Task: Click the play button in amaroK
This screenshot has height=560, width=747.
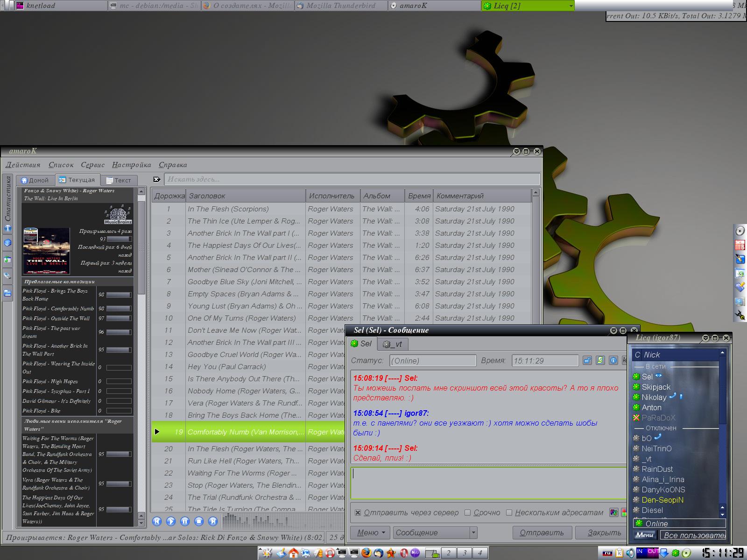Action: click(x=171, y=521)
